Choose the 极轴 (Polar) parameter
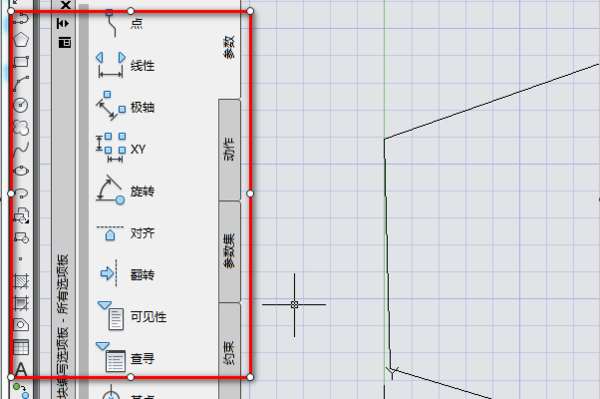This screenshot has width=600, height=399. point(126,107)
